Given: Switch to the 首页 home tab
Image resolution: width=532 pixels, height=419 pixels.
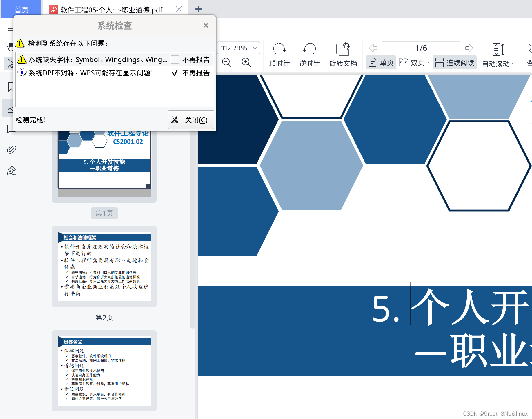Looking at the screenshot, I should (21, 10).
